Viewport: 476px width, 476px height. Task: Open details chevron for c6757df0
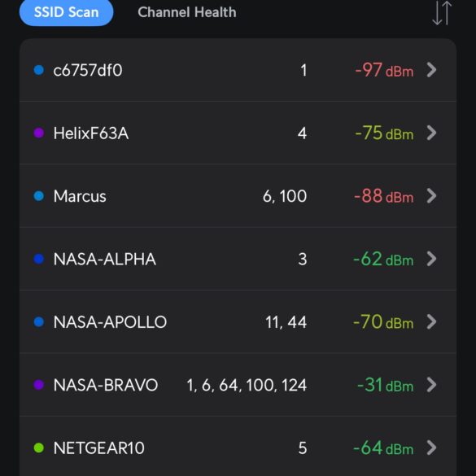(x=431, y=70)
